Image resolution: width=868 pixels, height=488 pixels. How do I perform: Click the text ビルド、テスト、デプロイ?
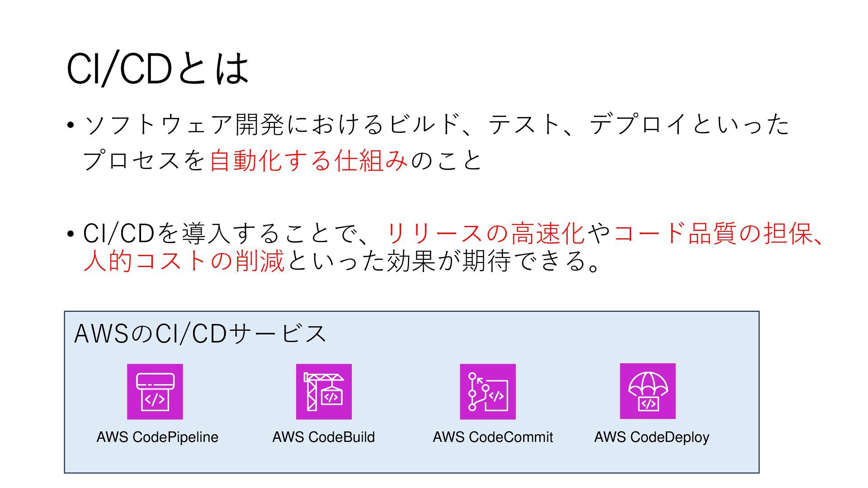pos(537,124)
